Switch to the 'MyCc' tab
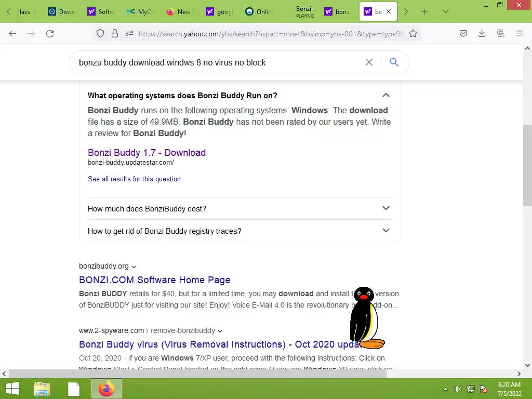The width and height of the screenshot is (532, 399). (140, 12)
